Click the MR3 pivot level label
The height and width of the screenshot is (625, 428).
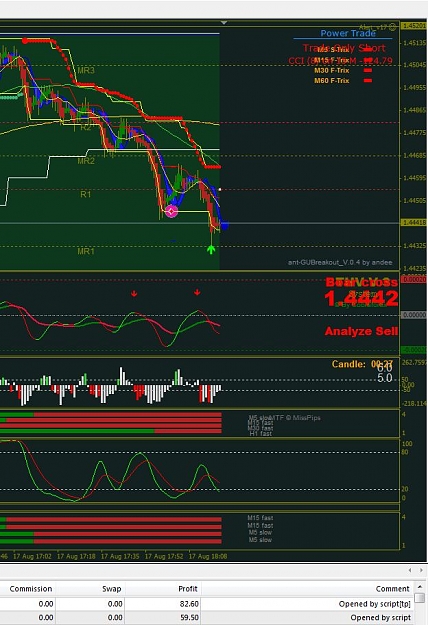click(x=86, y=71)
